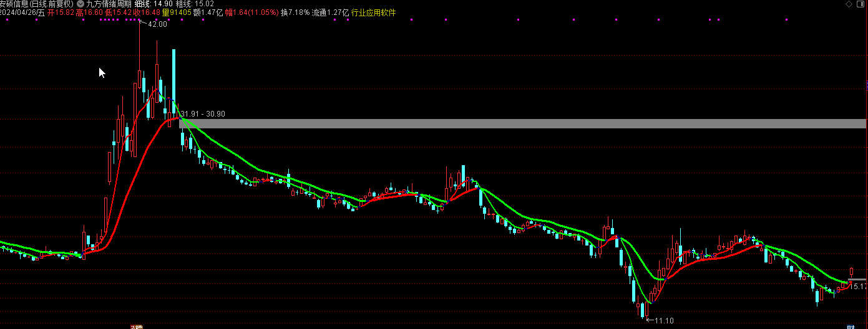The image size is (868, 329).
Task: Open the 行业应用软件 sector link
Action: [x=373, y=12]
